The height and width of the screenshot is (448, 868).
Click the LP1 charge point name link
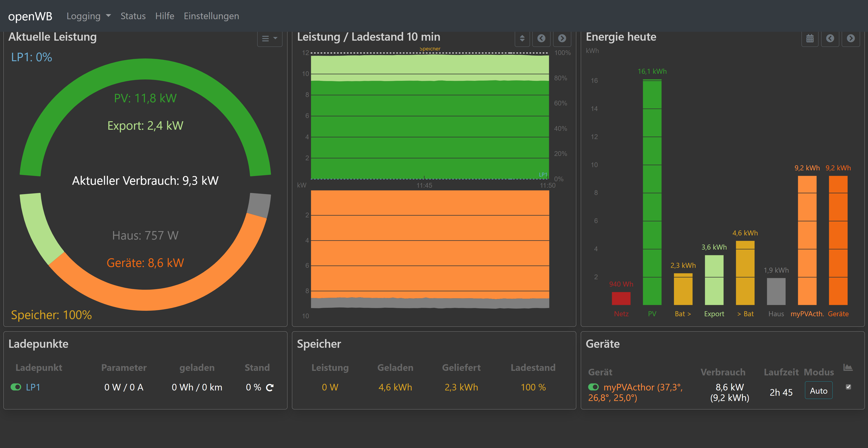click(33, 387)
